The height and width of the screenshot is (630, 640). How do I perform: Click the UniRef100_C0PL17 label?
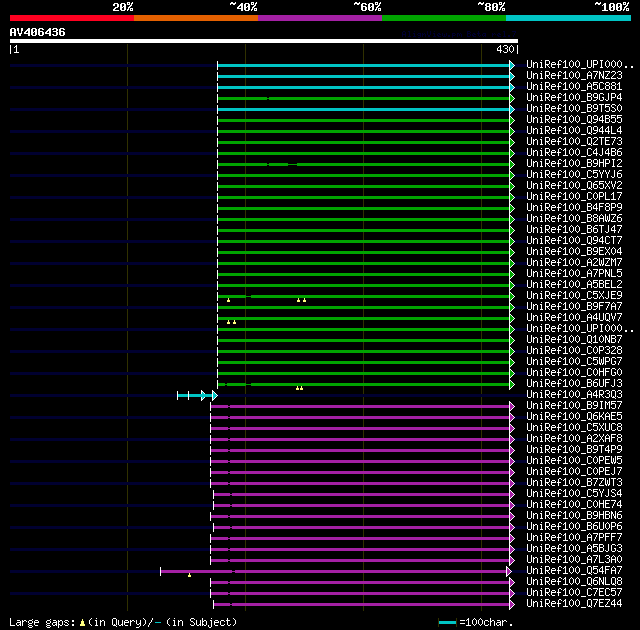coord(574,197)
